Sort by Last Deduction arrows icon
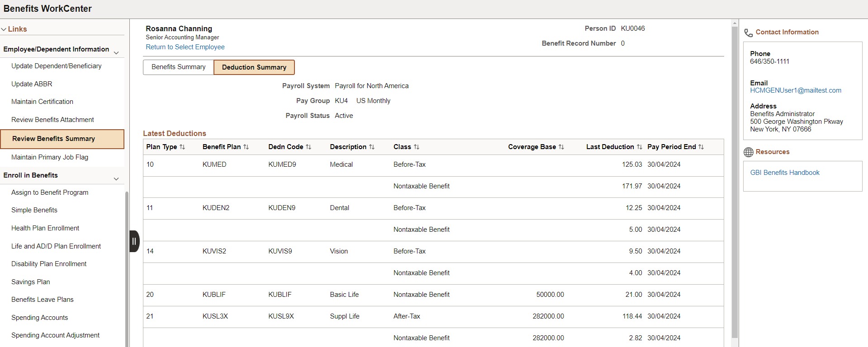Image resolution: width=868 pixels, height=347 pixels. (640, 147)
